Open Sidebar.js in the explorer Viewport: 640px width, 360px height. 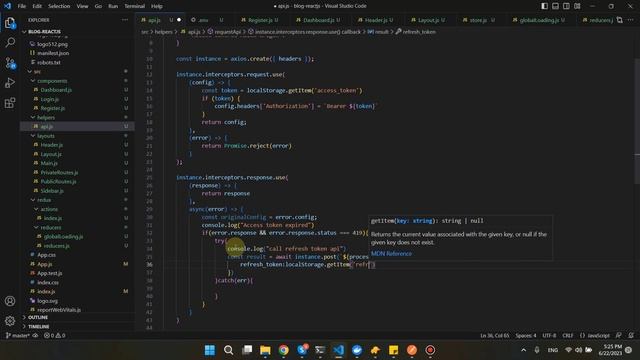click(78, 191)
